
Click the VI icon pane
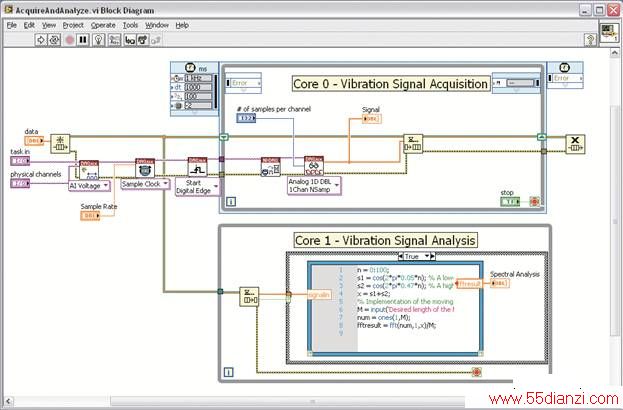click(x=609, y=32)
